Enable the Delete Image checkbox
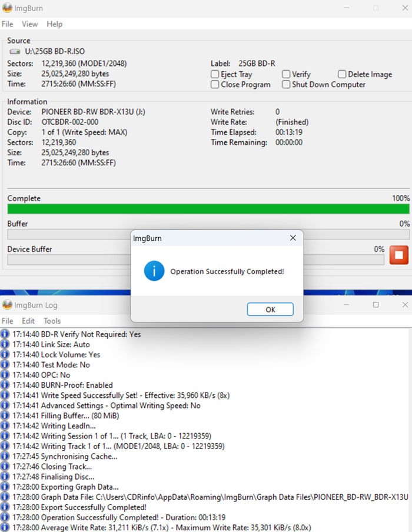 pos(342,74)
